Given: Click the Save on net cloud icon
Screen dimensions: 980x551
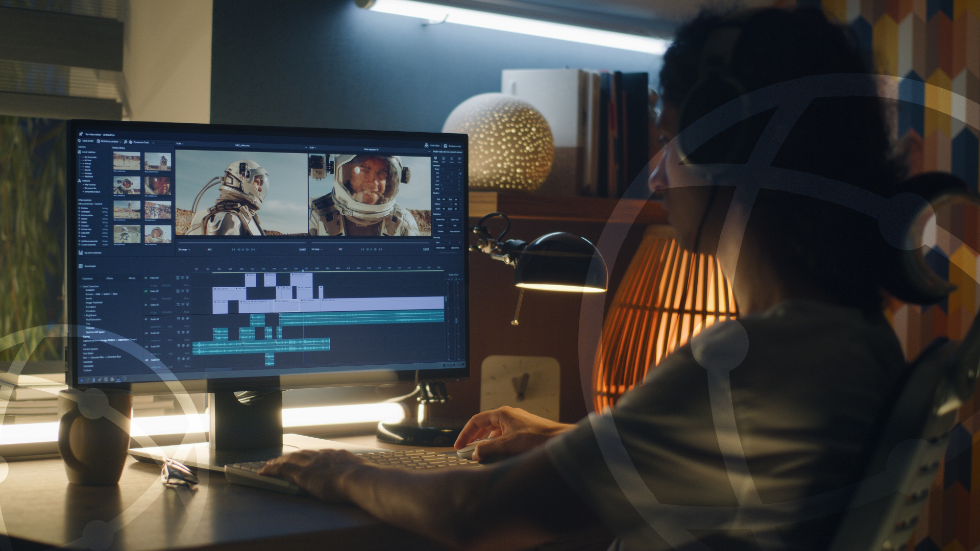Looking at the screenshot, I should (x=80, y=141).
